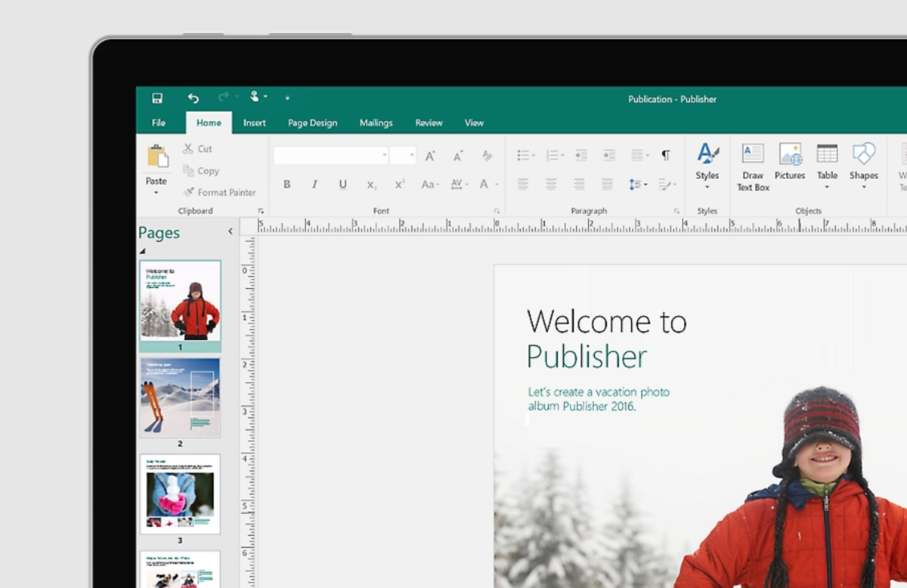This screenshot has height=588, width=907.
Task: Click the Paste clipboard icon
Action: pos(157,156)
